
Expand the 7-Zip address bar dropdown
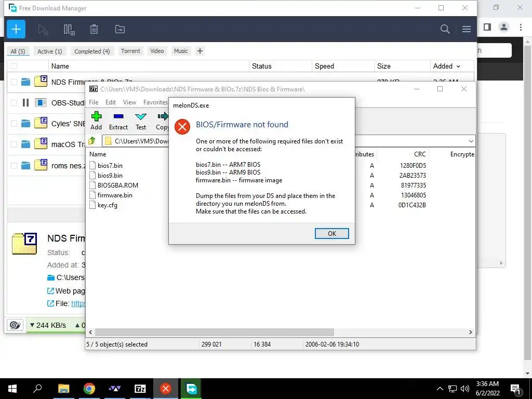[471, 141]
